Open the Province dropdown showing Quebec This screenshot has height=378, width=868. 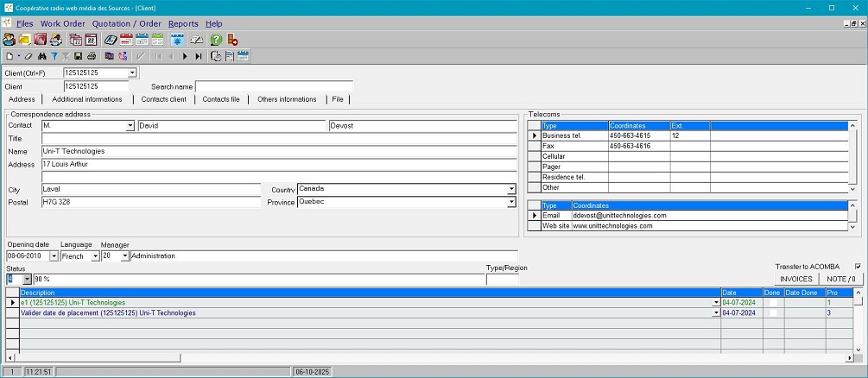click(x=511, y=203)
